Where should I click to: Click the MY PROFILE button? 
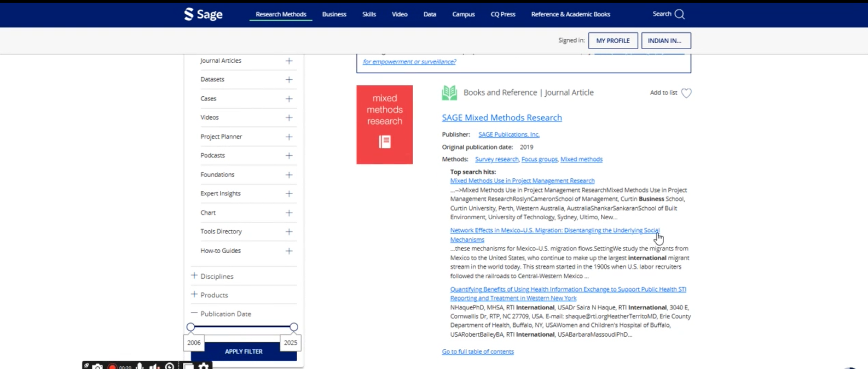click(x=612, y=40)
